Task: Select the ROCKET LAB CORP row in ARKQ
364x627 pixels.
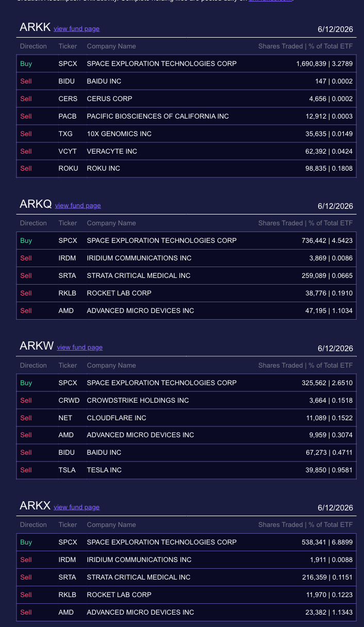Action: pyautogui.click(x=186, y=293)
